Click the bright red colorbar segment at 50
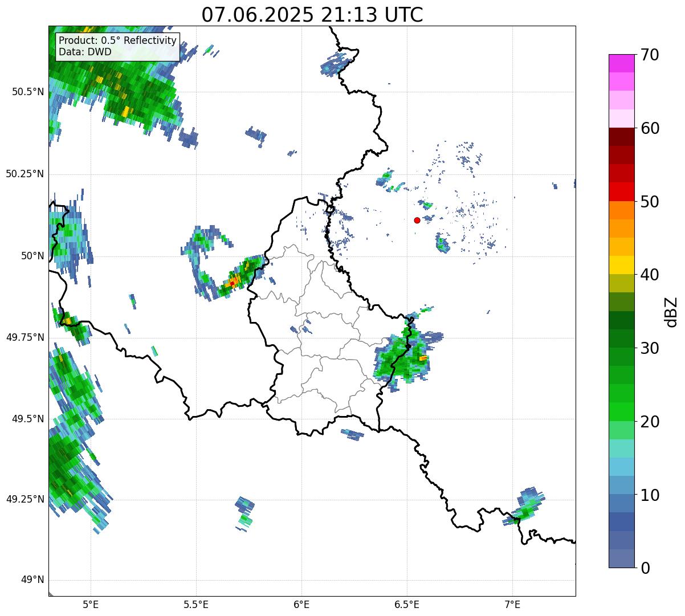This screenshot has width=685, height=616. coord(621,192)
